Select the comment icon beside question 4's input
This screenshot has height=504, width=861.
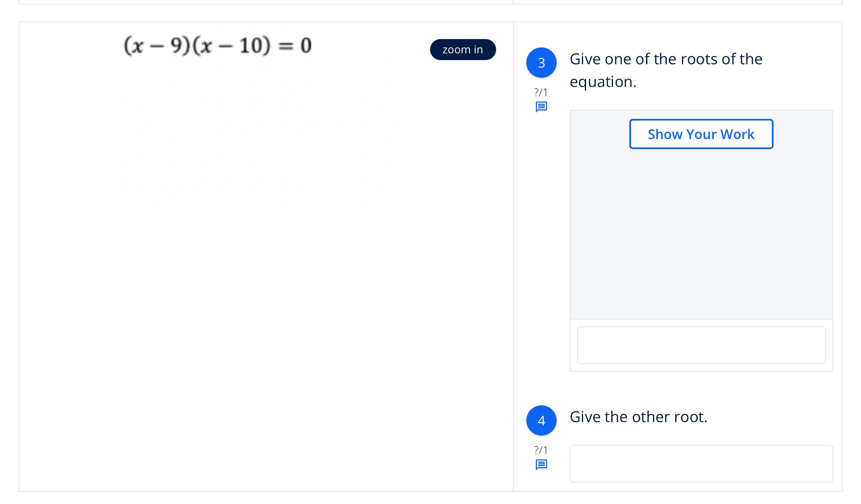click(x=541, y=464)
